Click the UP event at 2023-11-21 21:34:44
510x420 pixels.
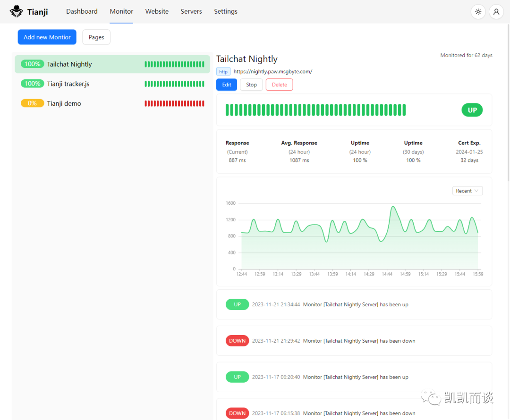[354, 304]
